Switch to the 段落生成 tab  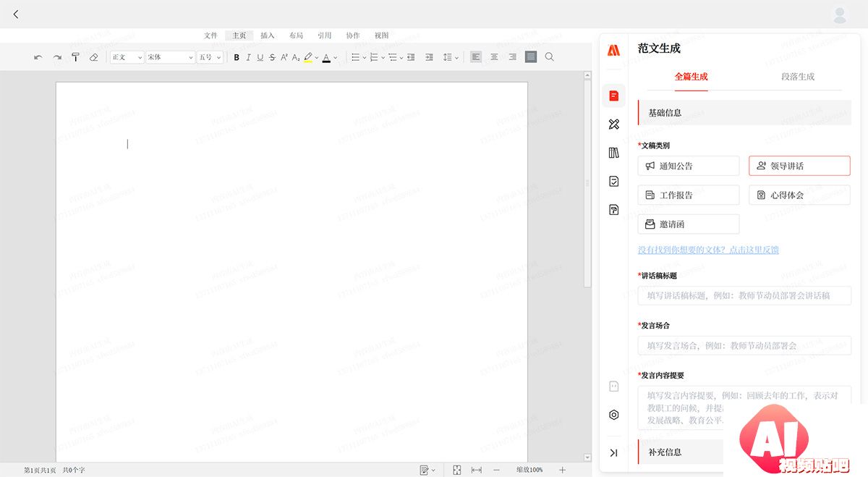(798, 76)
